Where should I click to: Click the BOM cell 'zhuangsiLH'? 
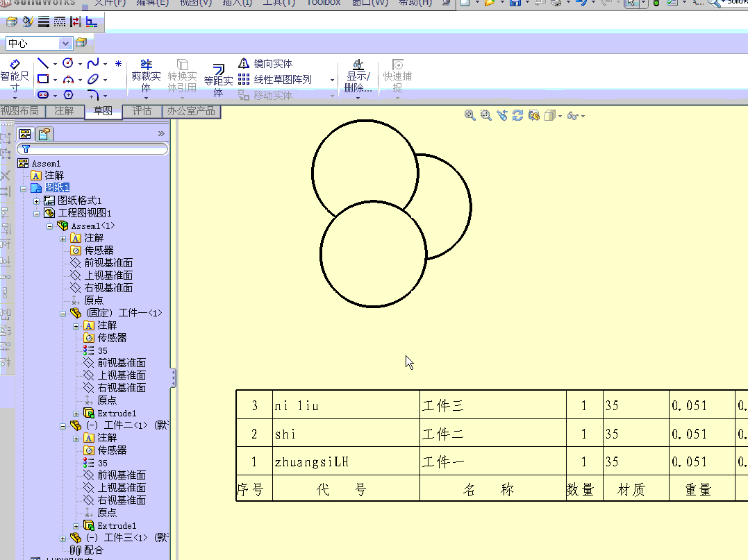pyautogui.click(x=346, y=461)
